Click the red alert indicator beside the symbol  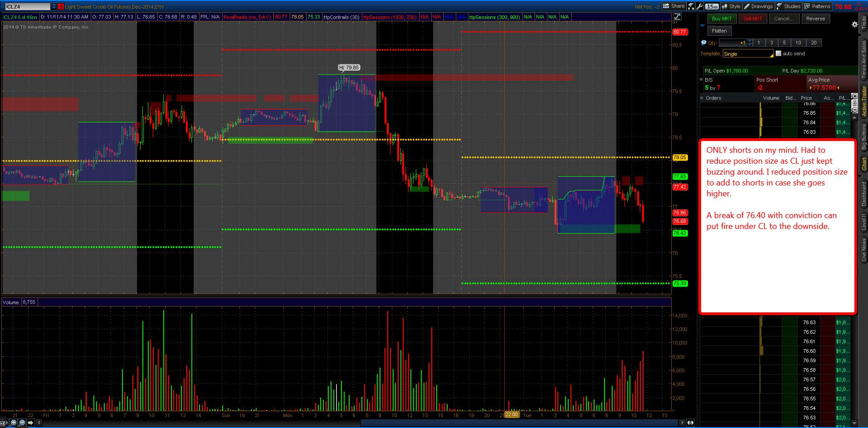coord(61,6)
